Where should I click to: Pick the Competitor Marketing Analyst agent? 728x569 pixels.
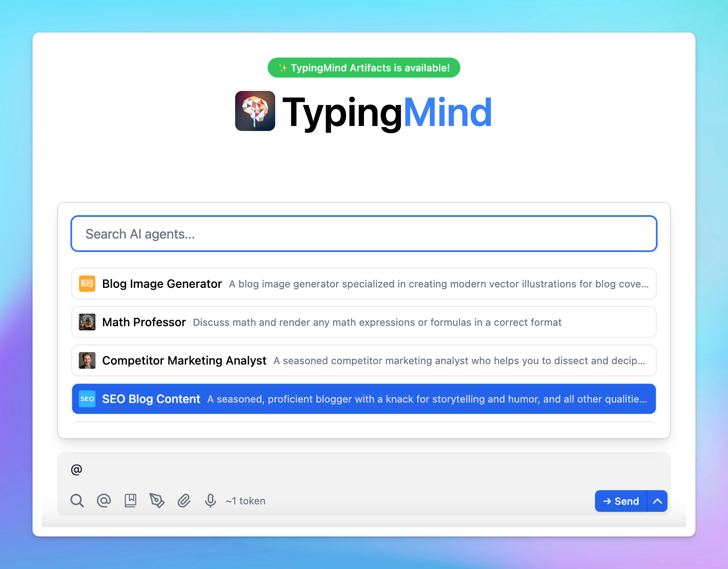point(364,360)
